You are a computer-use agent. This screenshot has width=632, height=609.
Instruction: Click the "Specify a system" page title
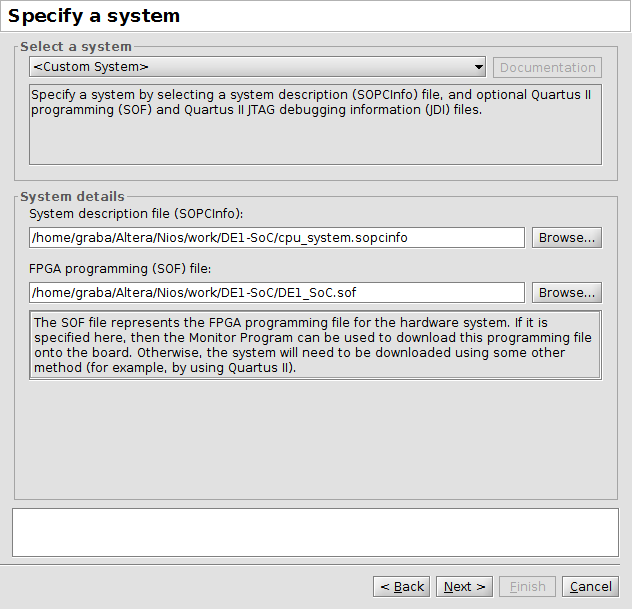point(94,16)
